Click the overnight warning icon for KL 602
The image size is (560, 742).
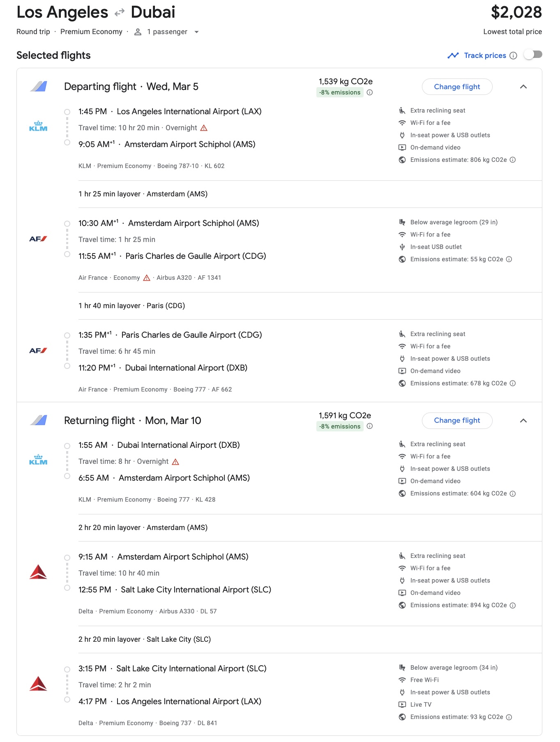(204, 128)
